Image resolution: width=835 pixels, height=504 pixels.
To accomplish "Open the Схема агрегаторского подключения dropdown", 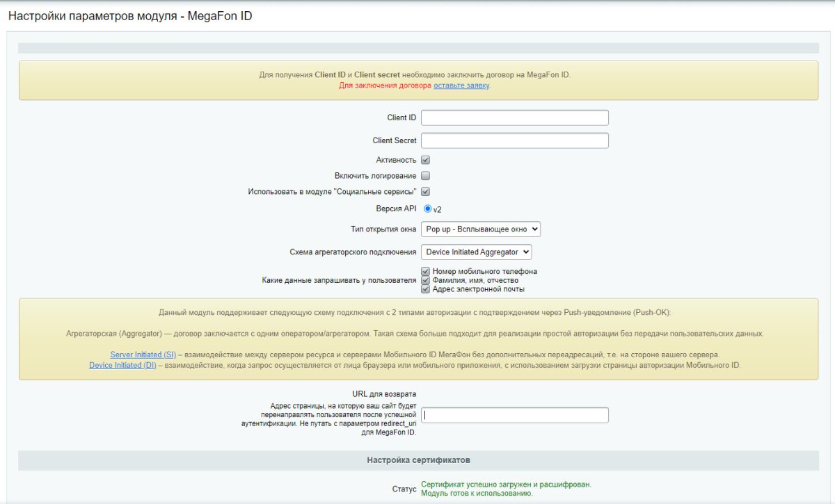I will click(x=477, y=252).
